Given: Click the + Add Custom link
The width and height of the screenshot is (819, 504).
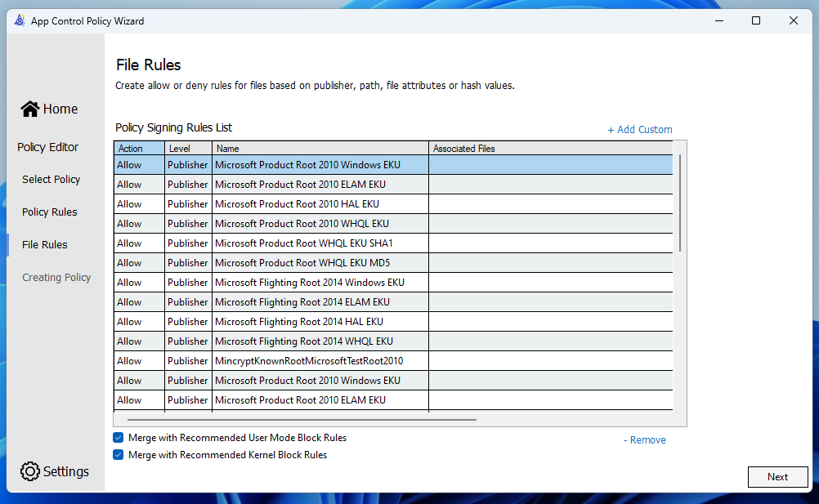Looking at the screenshot, I should coord(640,129).
